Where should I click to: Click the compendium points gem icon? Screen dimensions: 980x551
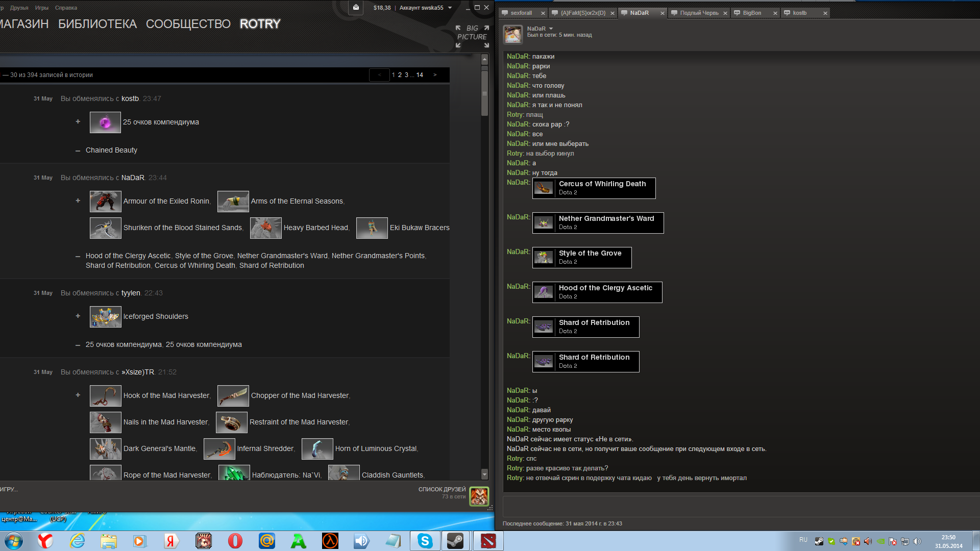pos(105,122)
